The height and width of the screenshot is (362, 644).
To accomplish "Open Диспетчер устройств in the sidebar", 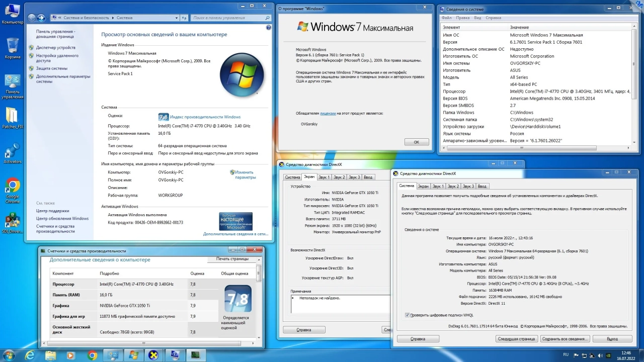I will point(55,47).
